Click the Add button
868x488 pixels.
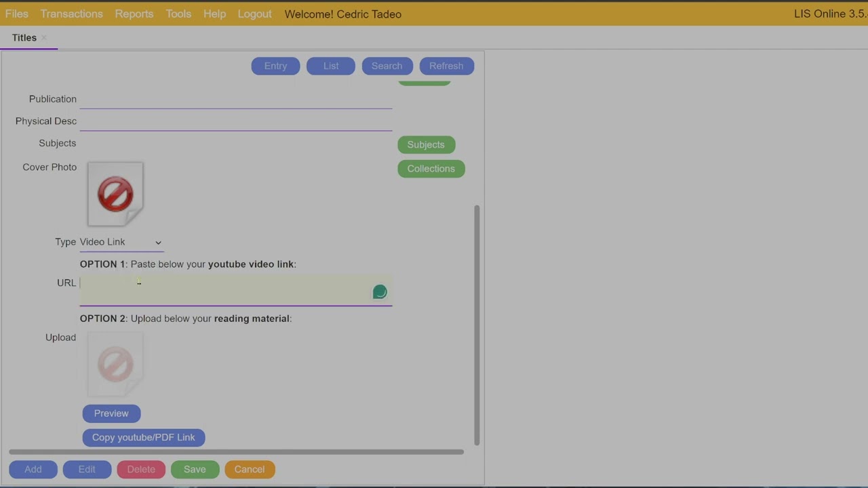pos(33,470)
